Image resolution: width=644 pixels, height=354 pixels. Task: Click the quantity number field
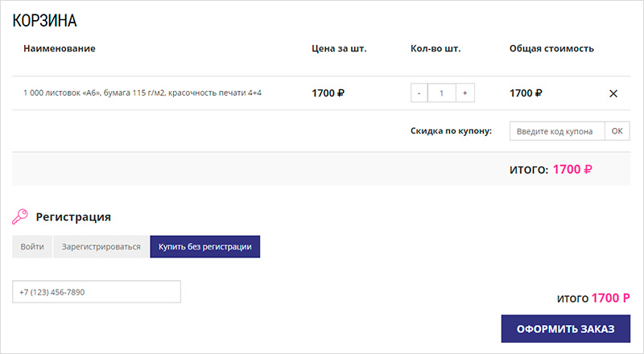[x=442, y=93]
